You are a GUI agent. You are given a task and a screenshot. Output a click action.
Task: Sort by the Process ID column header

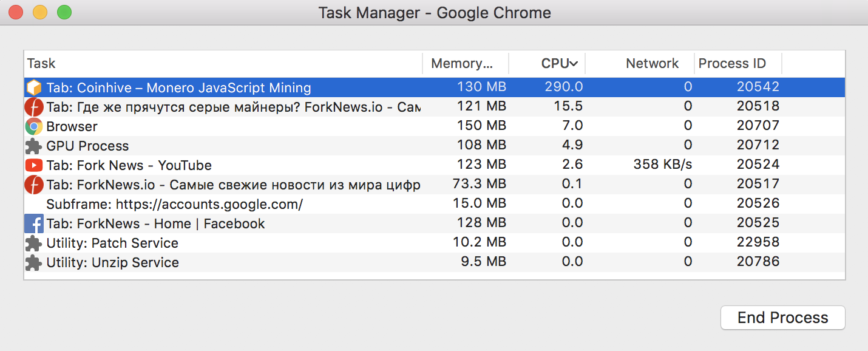click(x=732, y=64)
